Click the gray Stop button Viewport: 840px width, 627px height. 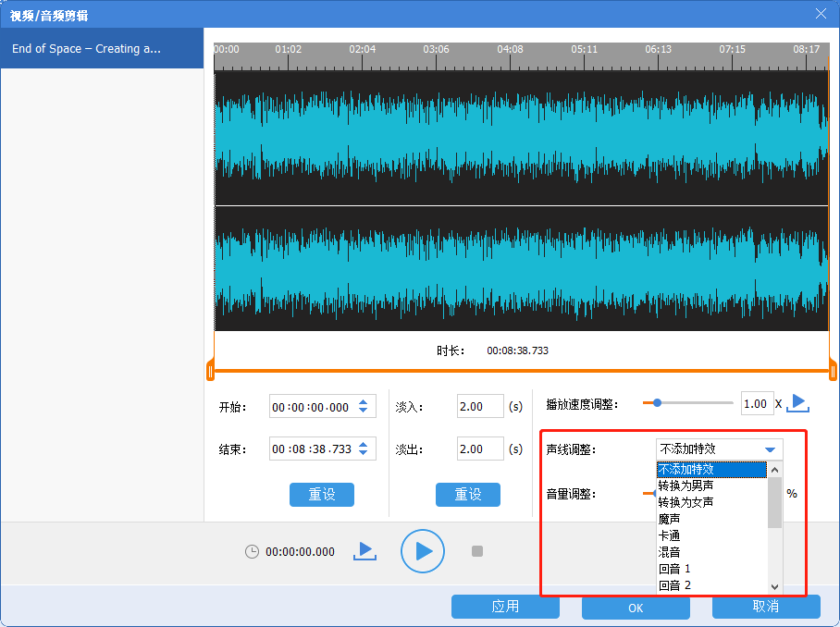click(x=476, y=551)
